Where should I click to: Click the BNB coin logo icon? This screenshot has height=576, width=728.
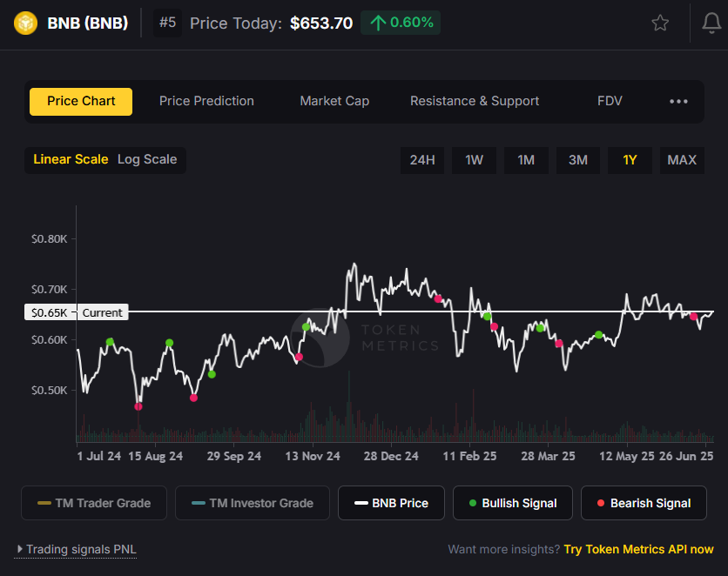point(25,23)
